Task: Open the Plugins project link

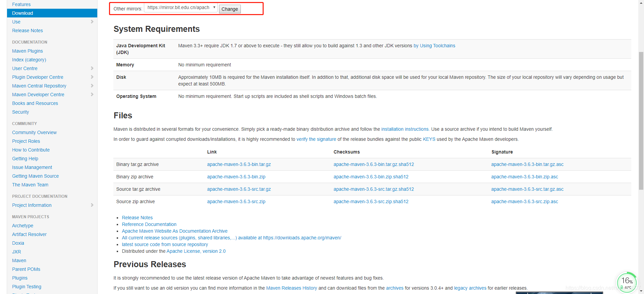Action: (20, 278)
